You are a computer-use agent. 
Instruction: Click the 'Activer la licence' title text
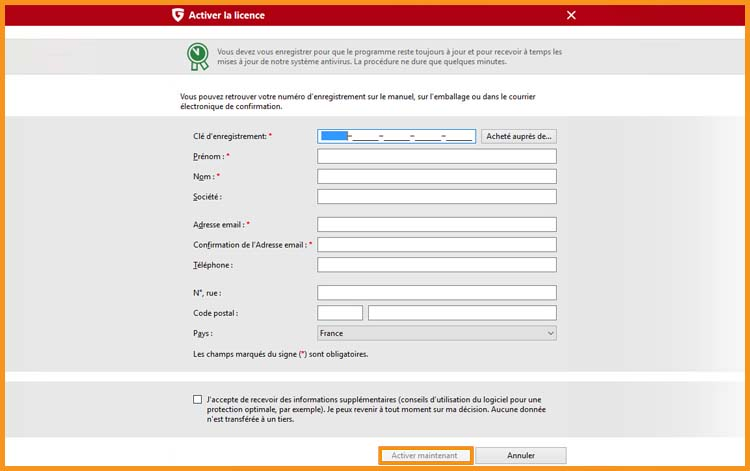(226, 15)
